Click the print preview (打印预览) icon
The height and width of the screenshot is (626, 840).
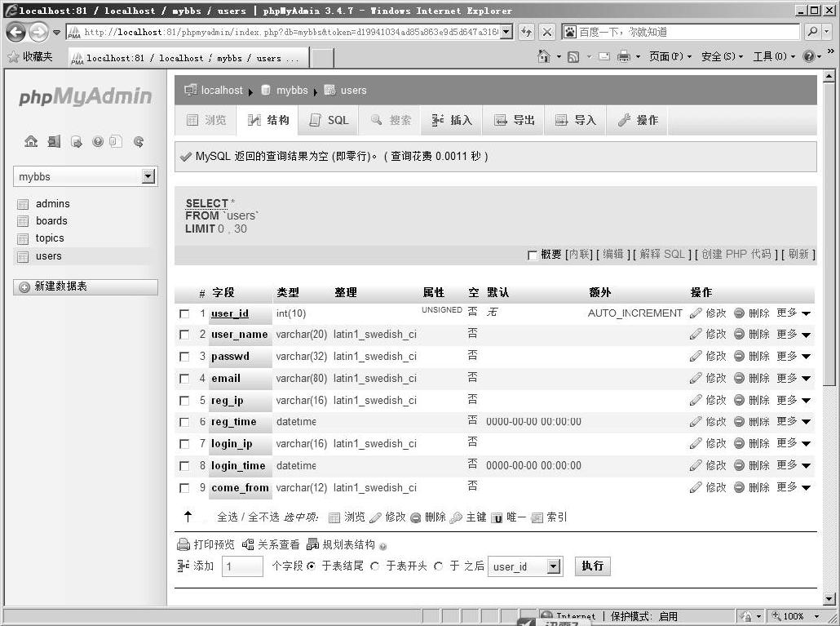click(183, 544)
